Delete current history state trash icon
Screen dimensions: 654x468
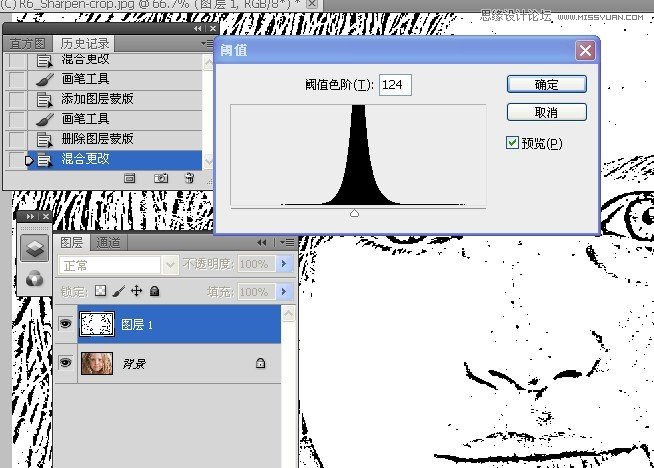(189, 179)
